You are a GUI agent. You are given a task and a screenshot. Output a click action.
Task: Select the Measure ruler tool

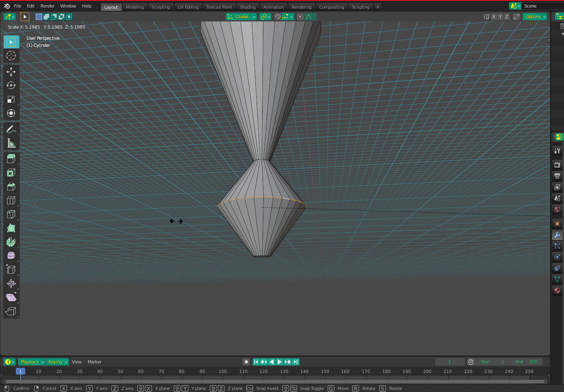[11, 143]
